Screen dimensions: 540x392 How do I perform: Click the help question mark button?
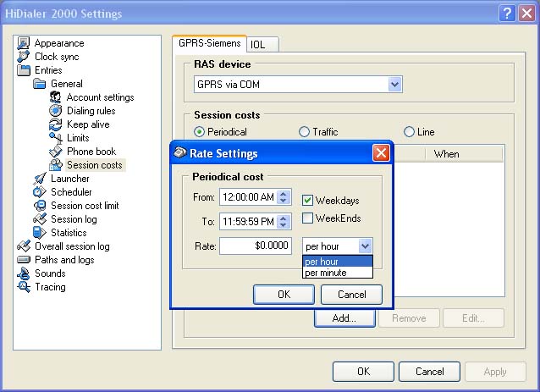click(507, 14)
